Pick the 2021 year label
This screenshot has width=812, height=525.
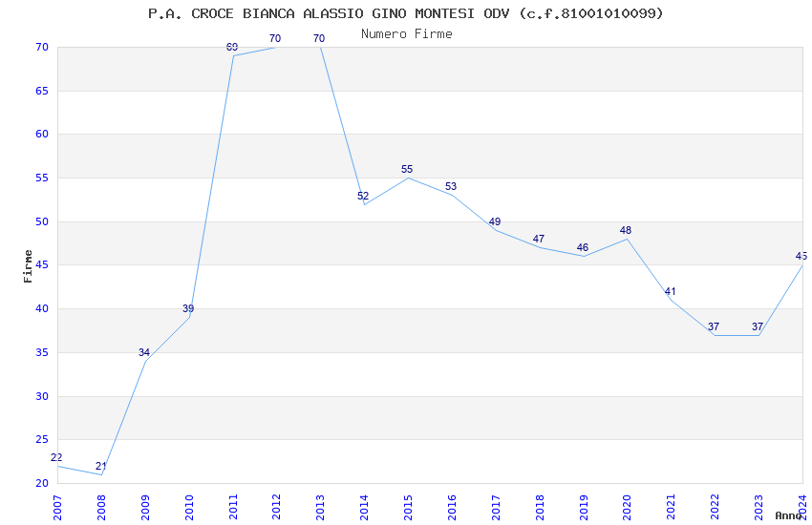tap(672, 508)
